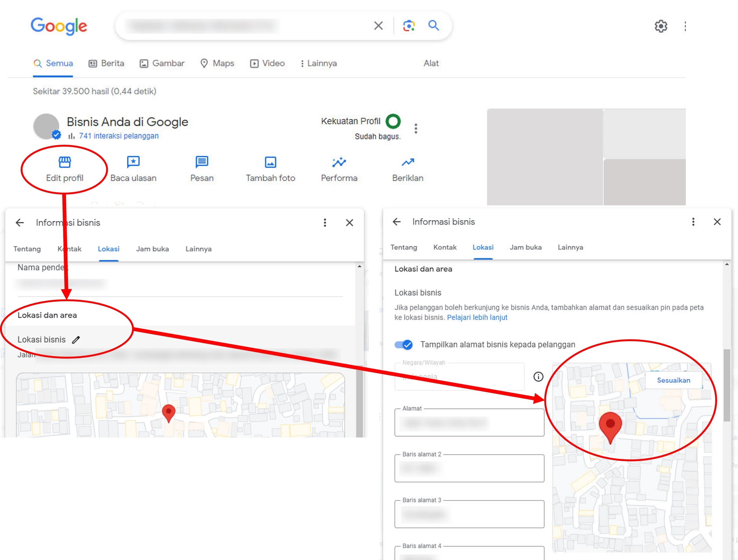Click the Edit profil storefront icon

tap(64, 162)
